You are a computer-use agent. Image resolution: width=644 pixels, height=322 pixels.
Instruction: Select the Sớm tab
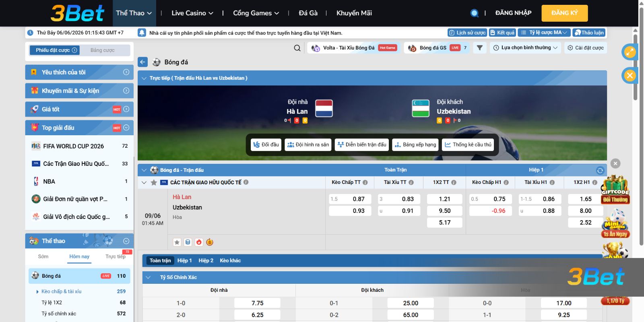pyautogui.click(x=43, y=256)
